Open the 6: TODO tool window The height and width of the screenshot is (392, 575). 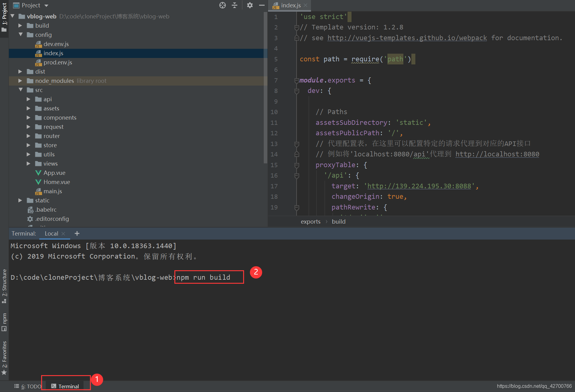coord(28,386)
